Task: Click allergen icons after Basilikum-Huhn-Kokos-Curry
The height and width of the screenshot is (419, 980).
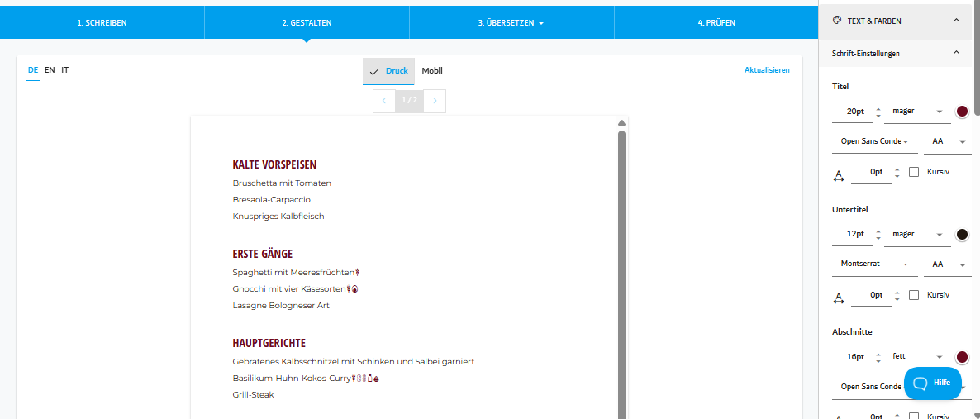Action: coord(365,379)
